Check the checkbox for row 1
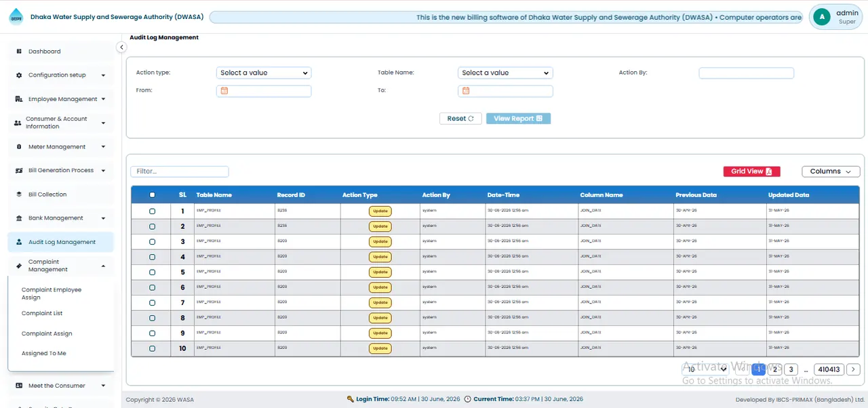This screenshot has width=868, height=408. pos(152,211)
